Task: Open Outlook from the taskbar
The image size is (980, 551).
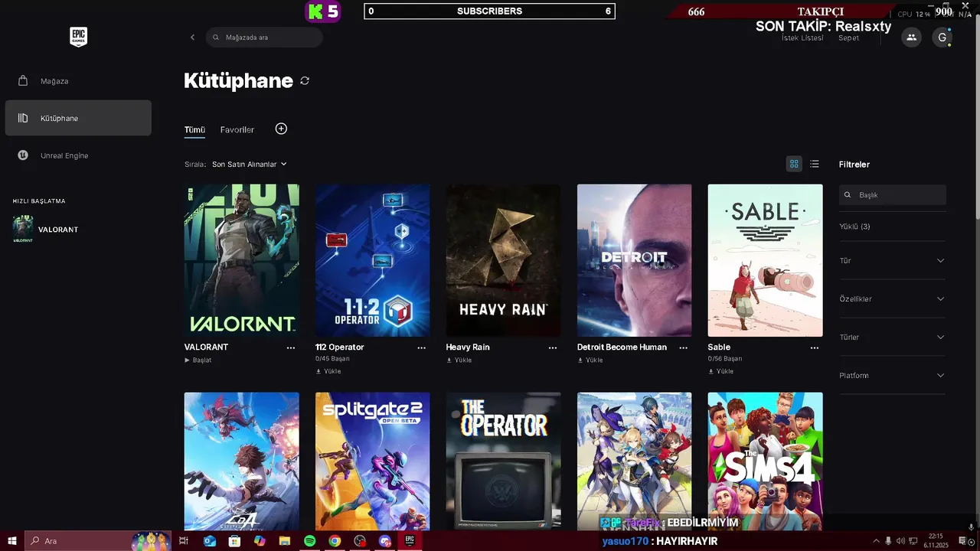Action: (x=209, y=541)
